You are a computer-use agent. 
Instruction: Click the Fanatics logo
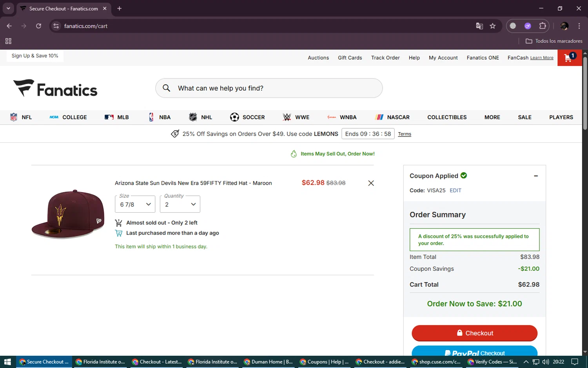(x=55, y=88)
